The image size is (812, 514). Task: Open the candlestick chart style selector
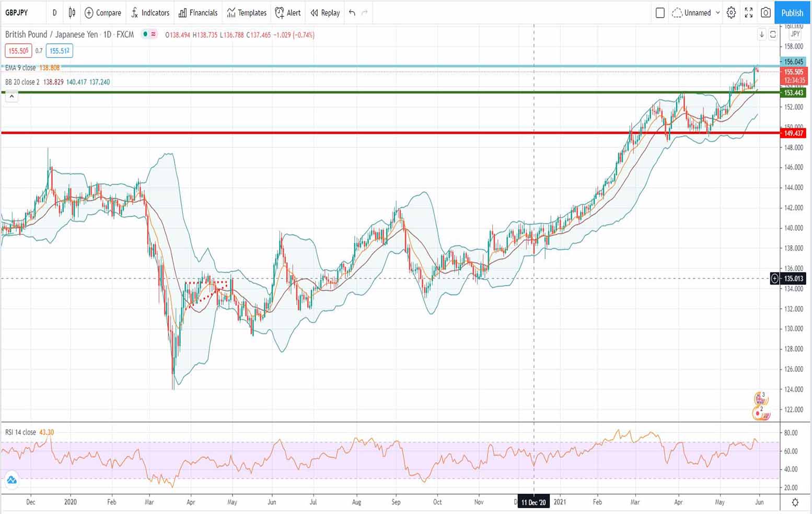(x=72, y=13)
